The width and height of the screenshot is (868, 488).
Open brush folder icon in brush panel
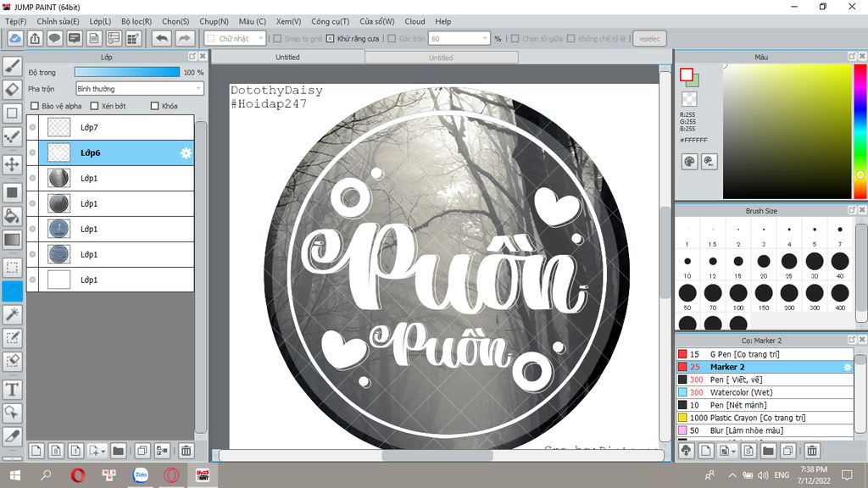pos(768,451)
